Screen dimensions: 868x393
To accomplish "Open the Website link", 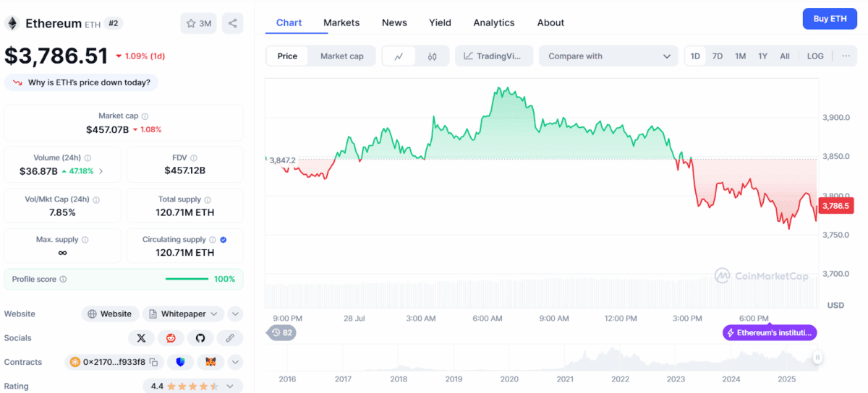I will [110, 314].
